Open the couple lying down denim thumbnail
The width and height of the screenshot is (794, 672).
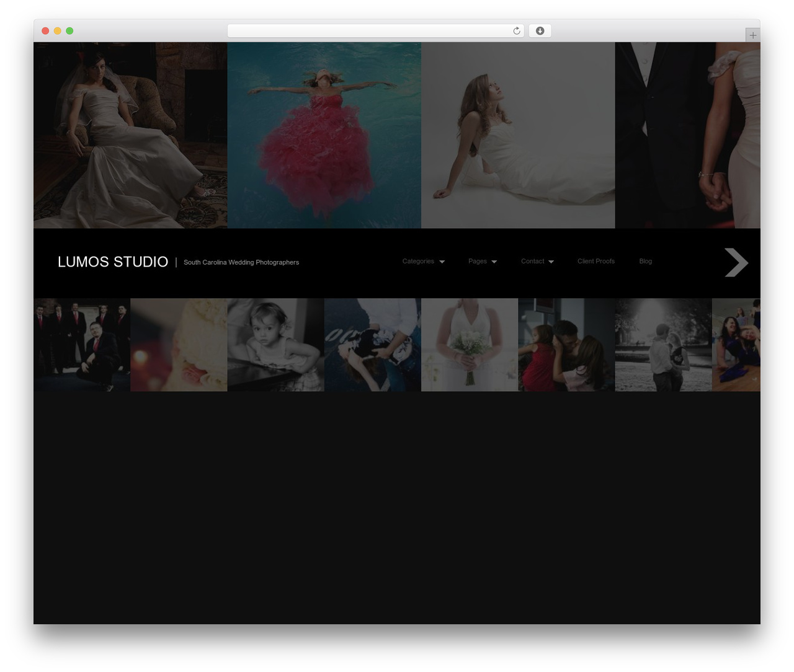[x=373, y=345]
